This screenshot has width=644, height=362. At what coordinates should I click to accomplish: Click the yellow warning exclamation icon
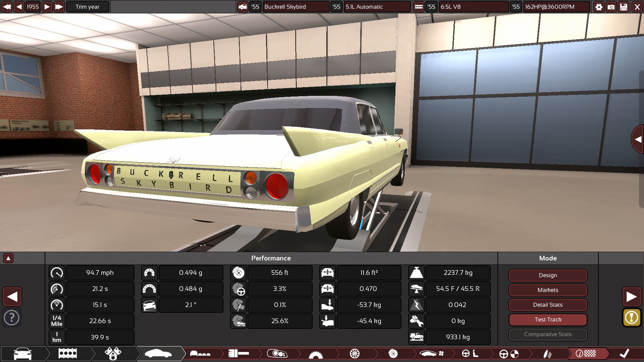click(632, 317)
